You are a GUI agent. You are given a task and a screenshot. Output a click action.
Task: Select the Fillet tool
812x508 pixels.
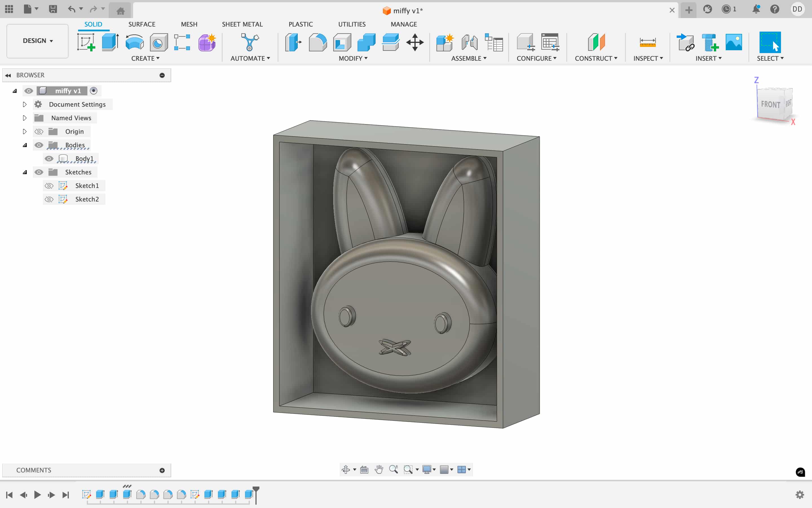tap(318, 42)
